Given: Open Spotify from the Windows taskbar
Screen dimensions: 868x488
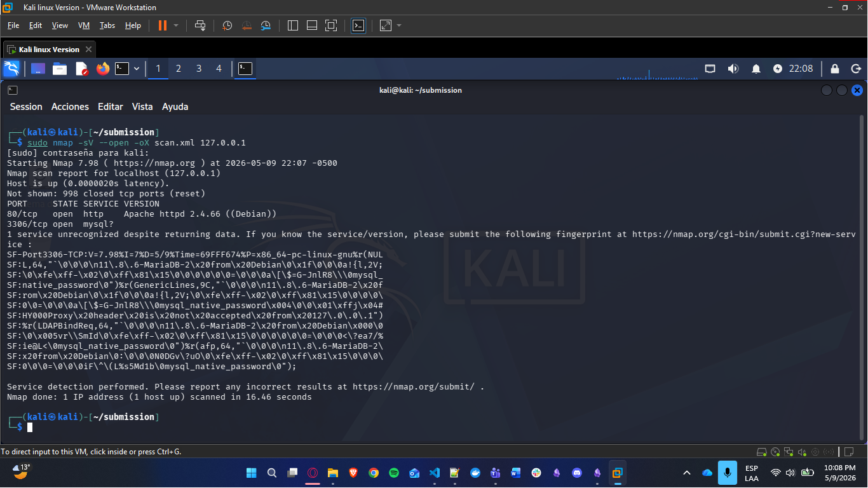Looking at the screenshot, I should tap(393, 473).
